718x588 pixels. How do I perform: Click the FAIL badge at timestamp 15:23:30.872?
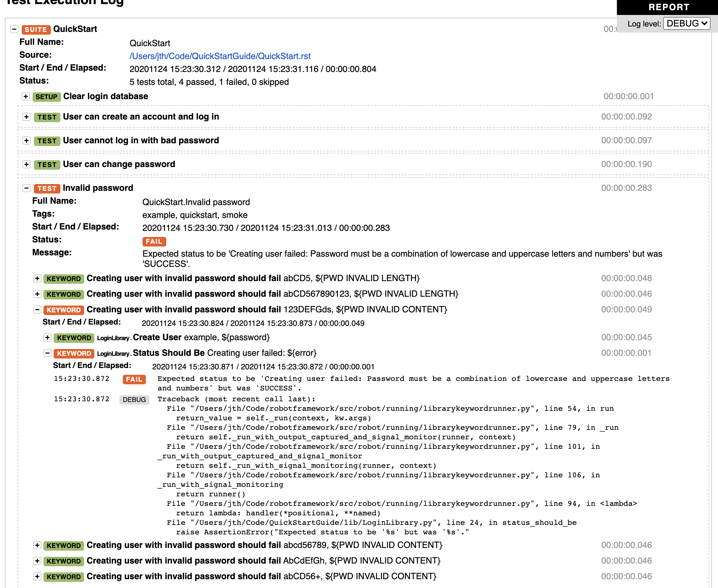[x=134, y=379]
